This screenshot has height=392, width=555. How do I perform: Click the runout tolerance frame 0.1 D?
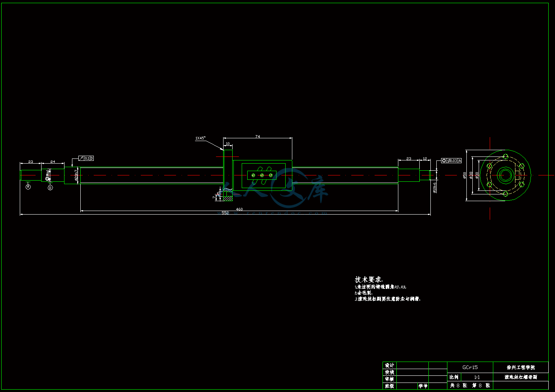[x=86, y=158]
